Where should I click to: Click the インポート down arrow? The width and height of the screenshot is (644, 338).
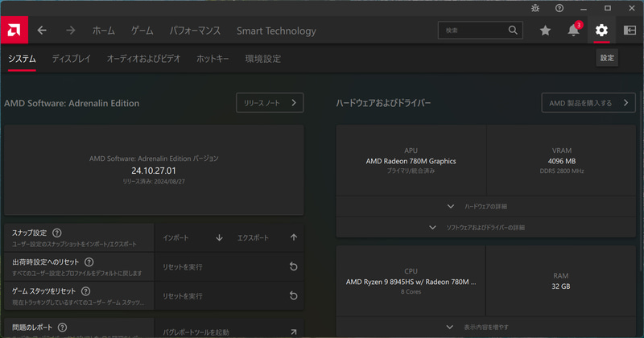point(219,237)
